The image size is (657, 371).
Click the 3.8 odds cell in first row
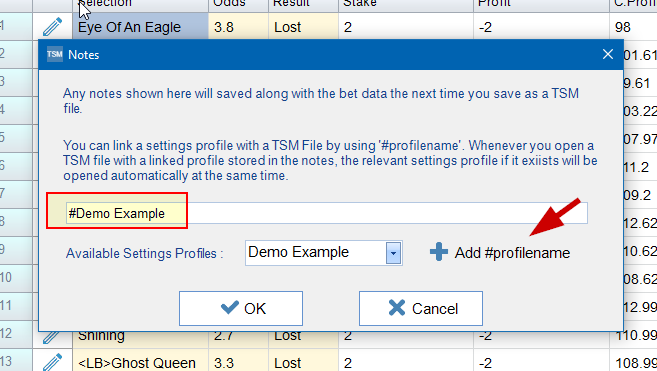tap(238, 26)
